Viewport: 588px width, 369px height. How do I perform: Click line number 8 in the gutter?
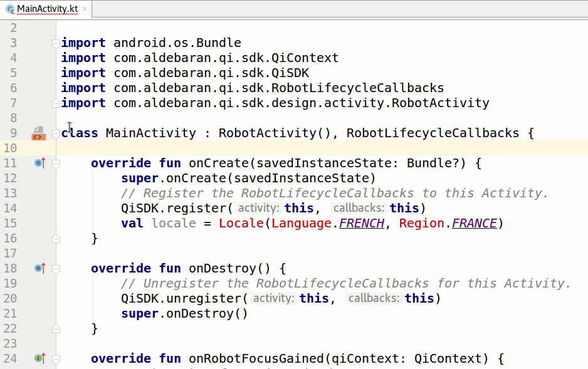coord(14,118)
